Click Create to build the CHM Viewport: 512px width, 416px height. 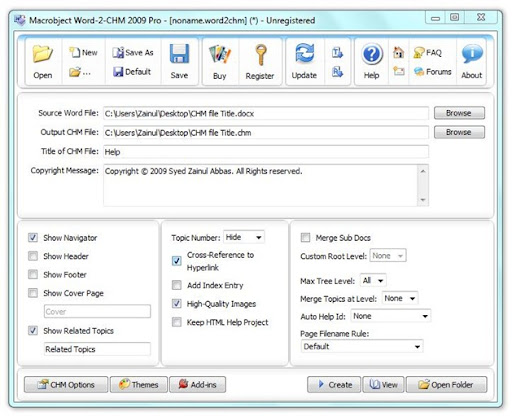pos(334,385)
